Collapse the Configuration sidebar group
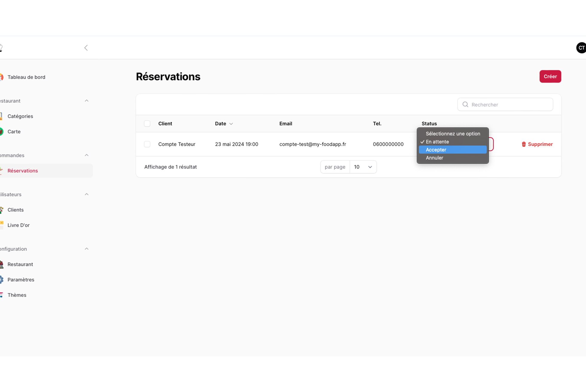This screenshot has width=586, height=392. coord(86,249)
